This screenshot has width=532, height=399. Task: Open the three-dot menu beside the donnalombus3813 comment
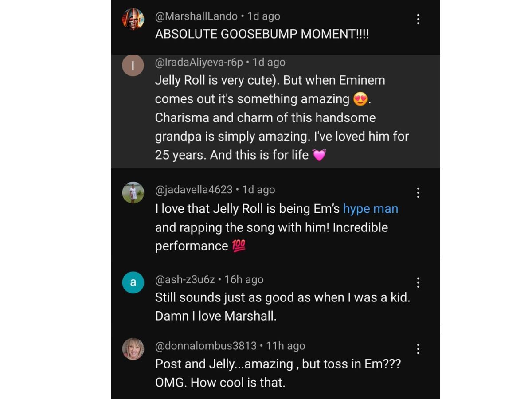coord(418,349)
